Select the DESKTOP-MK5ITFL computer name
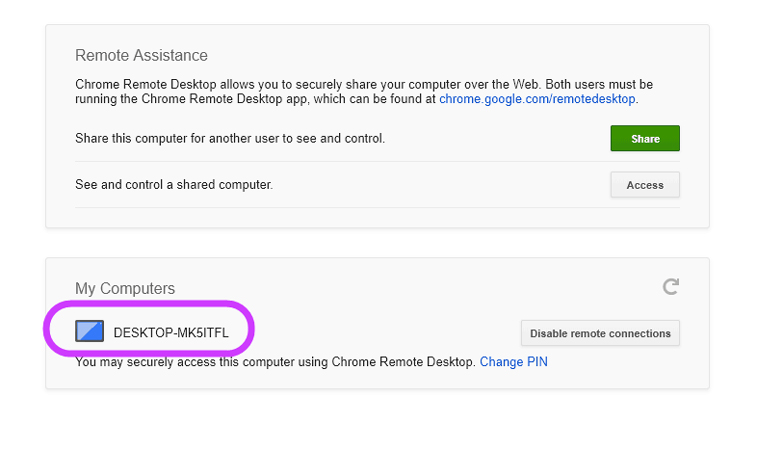 point(171,333)
